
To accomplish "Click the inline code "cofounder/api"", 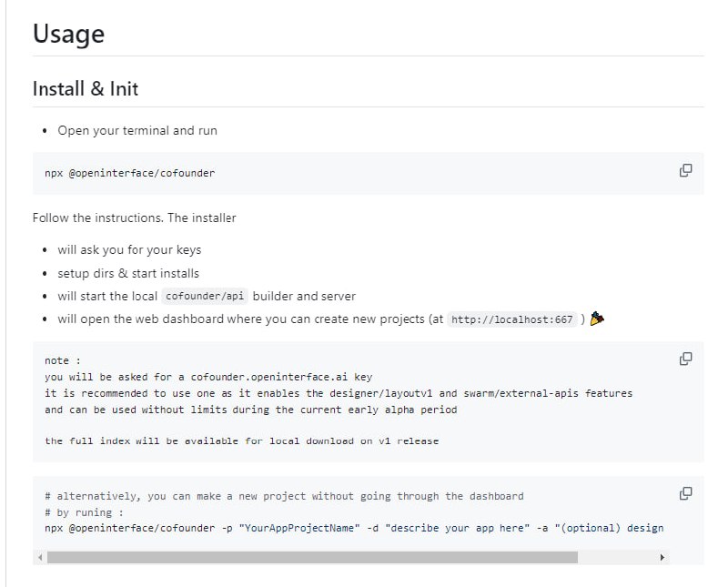I will (x=205, y=296).
